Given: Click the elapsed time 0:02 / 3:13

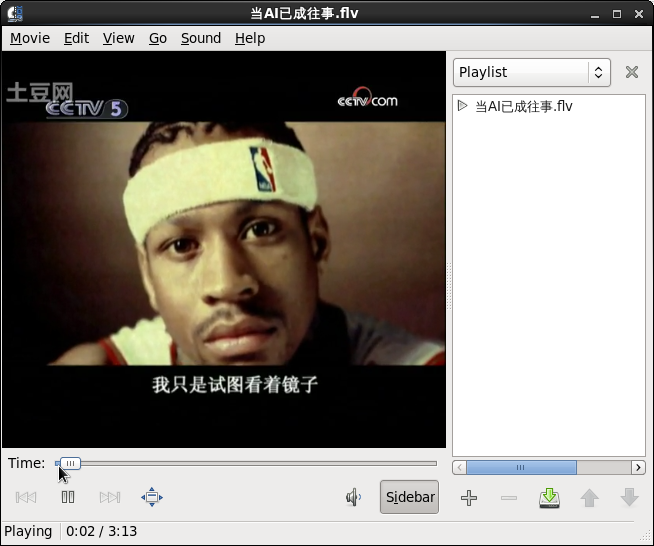Looking at the screenshot, I should pyautogui.click(x=101, y=531).
